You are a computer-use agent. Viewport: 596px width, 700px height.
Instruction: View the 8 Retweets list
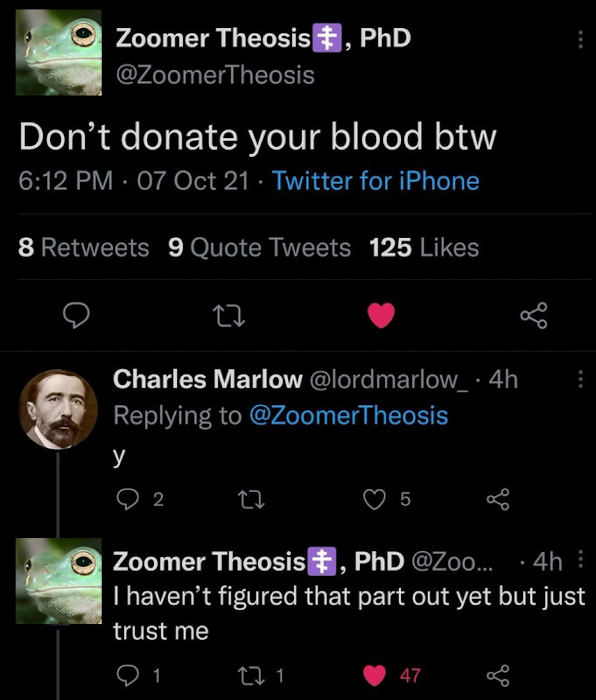83,247
